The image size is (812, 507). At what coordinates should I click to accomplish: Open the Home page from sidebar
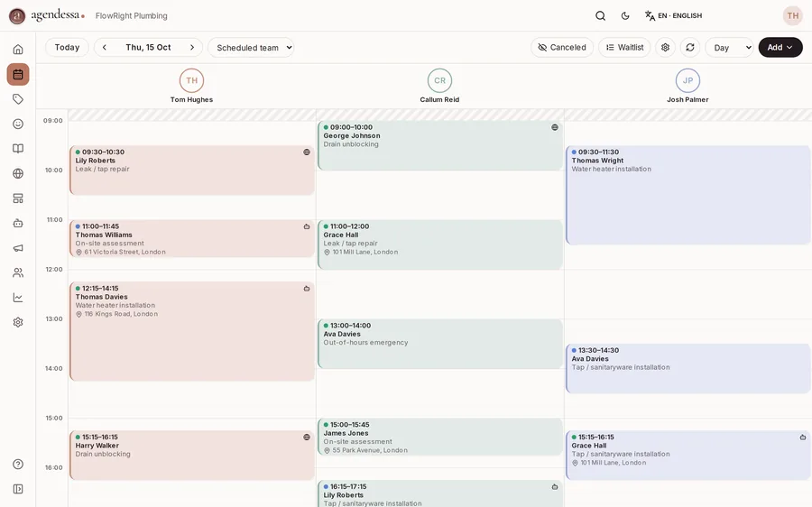(18, 50)
